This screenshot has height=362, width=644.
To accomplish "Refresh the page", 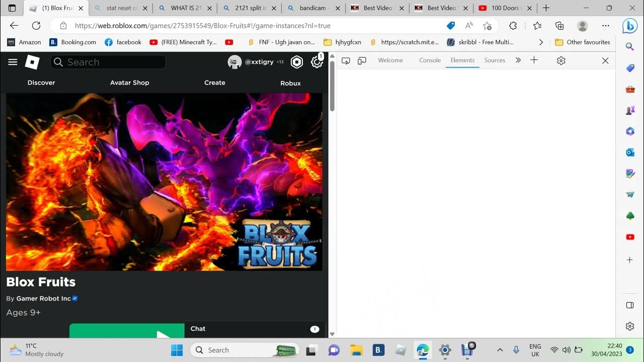I will (36, 26).
